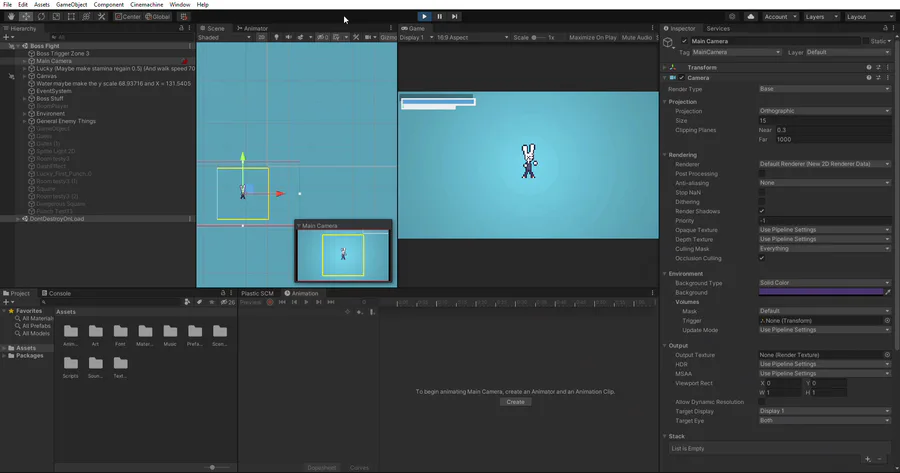Toggle the Post Processing checkbox
900x473 pixels.
point(762,174)
